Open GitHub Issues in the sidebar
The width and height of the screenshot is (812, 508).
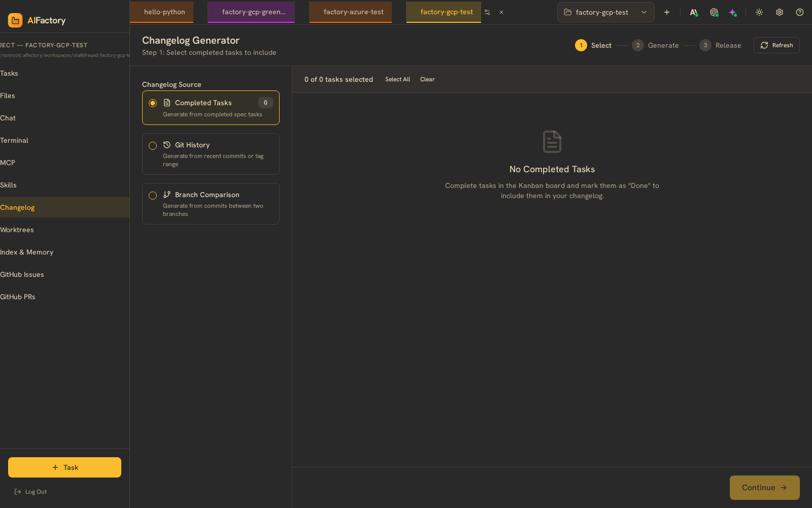coord(64,274)
